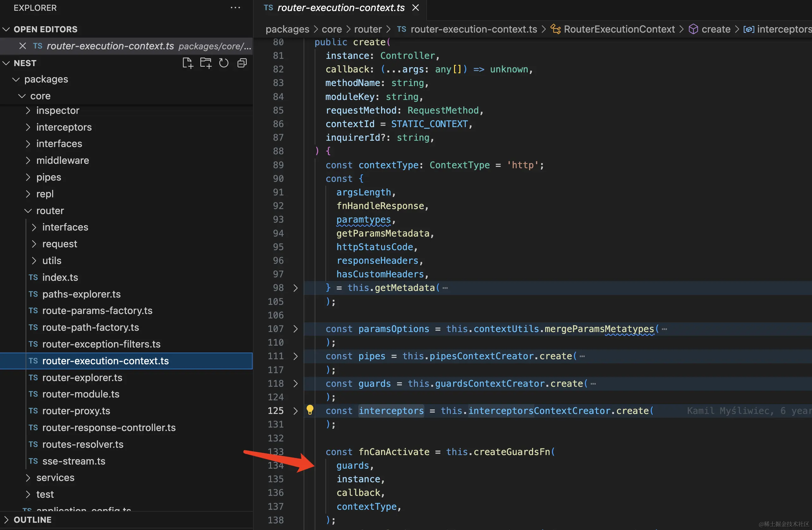Click 'createGuardsFn' on line 133

tap(511, 452)
